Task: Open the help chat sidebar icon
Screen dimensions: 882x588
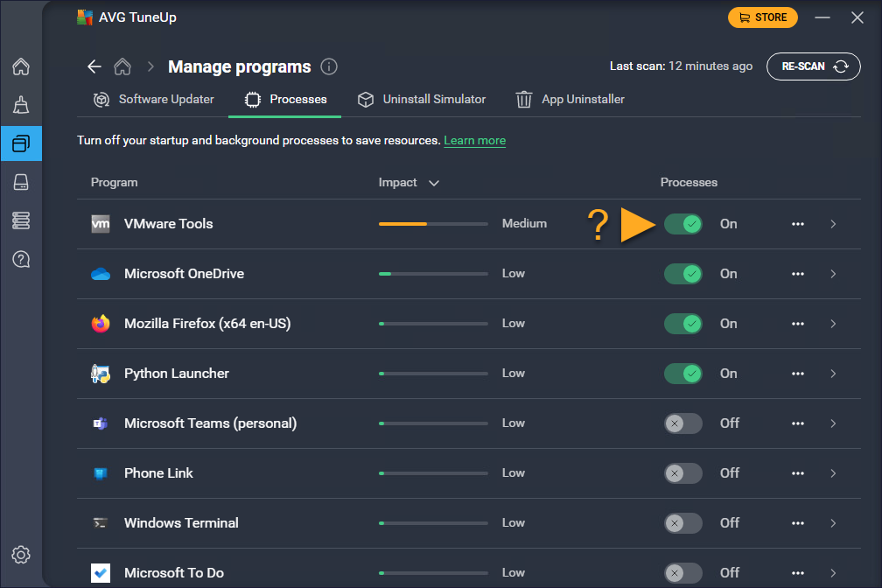Action: pyautogui.click(x=21, y=259)
